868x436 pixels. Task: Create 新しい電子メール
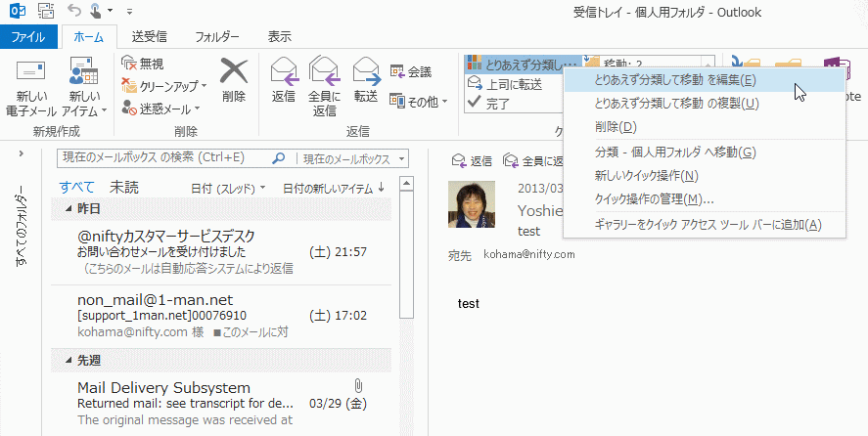(31, 87)
